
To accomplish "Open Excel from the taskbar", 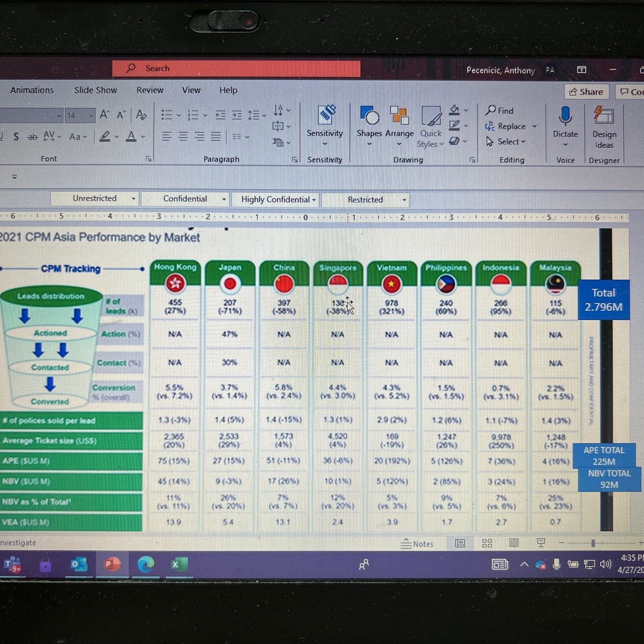I will [x=179, y=564].
